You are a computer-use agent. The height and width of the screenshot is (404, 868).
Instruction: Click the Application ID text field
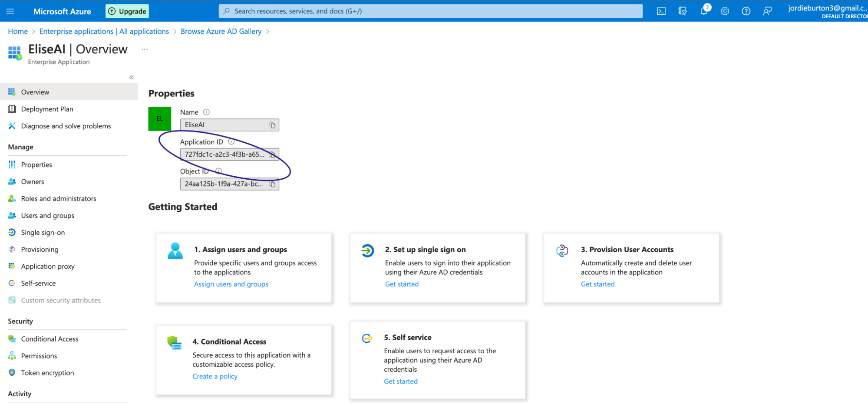coord(229,154)
